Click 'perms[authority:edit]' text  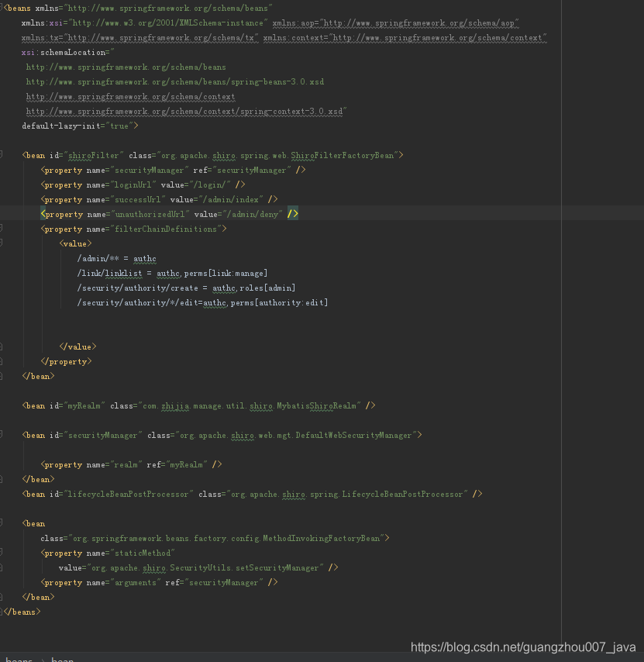279,303
